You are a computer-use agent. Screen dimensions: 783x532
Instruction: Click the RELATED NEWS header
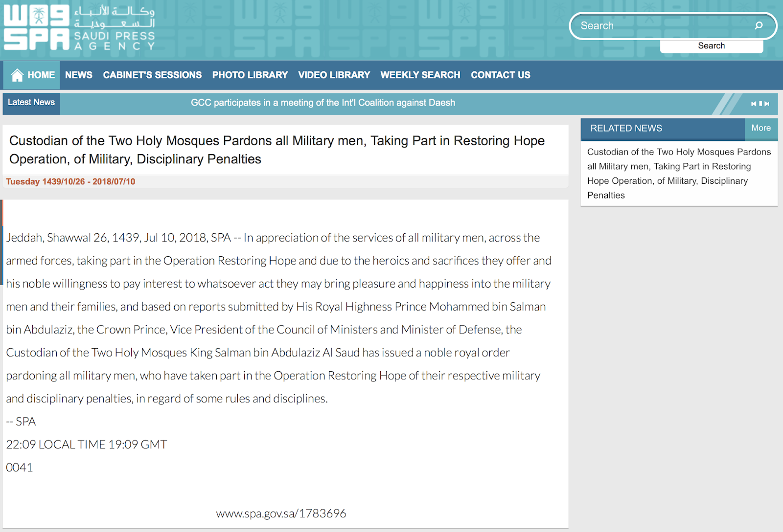tap(626, 129)
